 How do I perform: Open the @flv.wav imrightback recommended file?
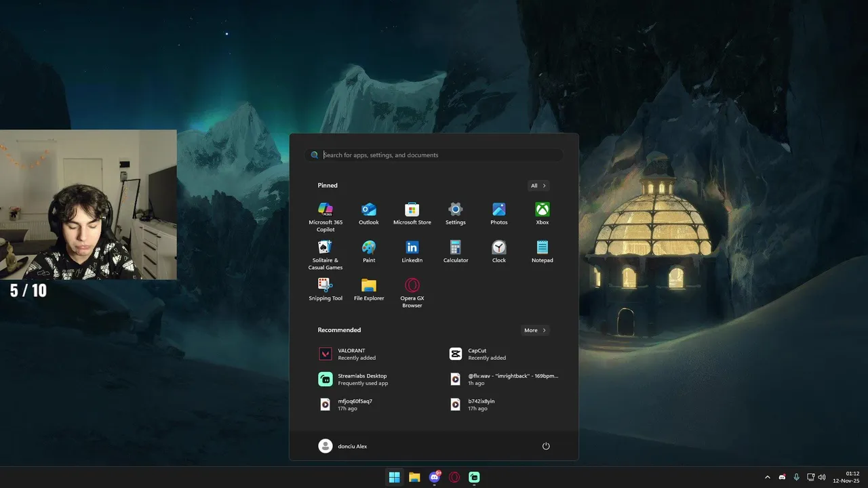[504, 379]
